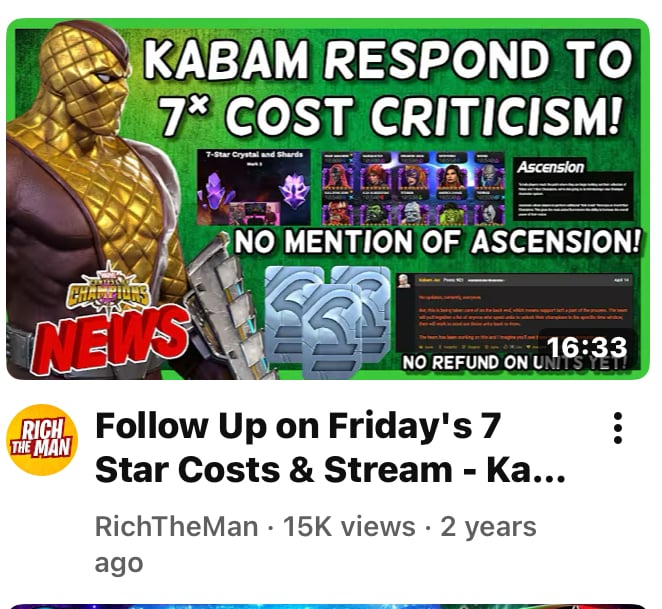Tap the forum post screenshot in thumbnail
662x609 pixels.
coord(515,313)
